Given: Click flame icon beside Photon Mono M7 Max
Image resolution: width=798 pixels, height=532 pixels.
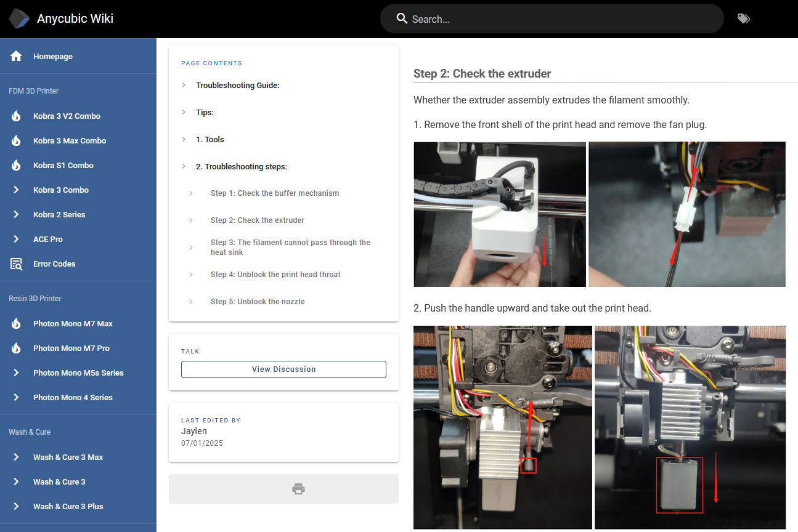Looking at the screenshot, I should click(16, 323).
